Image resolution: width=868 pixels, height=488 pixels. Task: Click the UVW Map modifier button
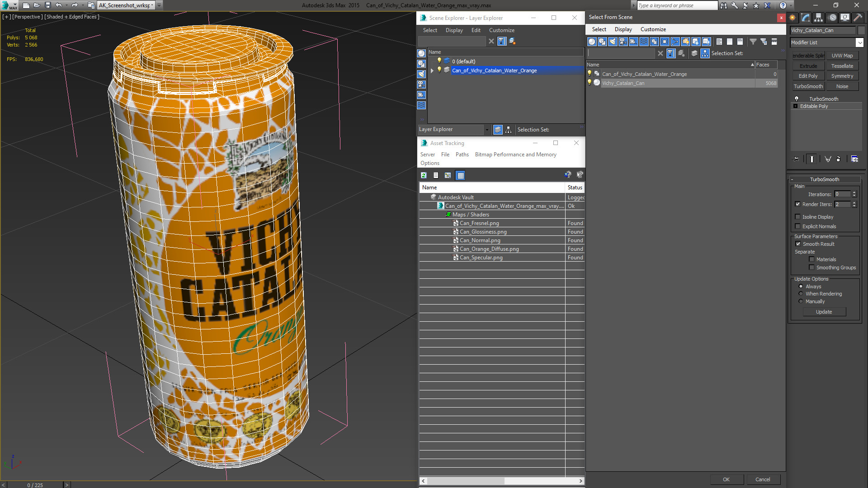(842, 56)
